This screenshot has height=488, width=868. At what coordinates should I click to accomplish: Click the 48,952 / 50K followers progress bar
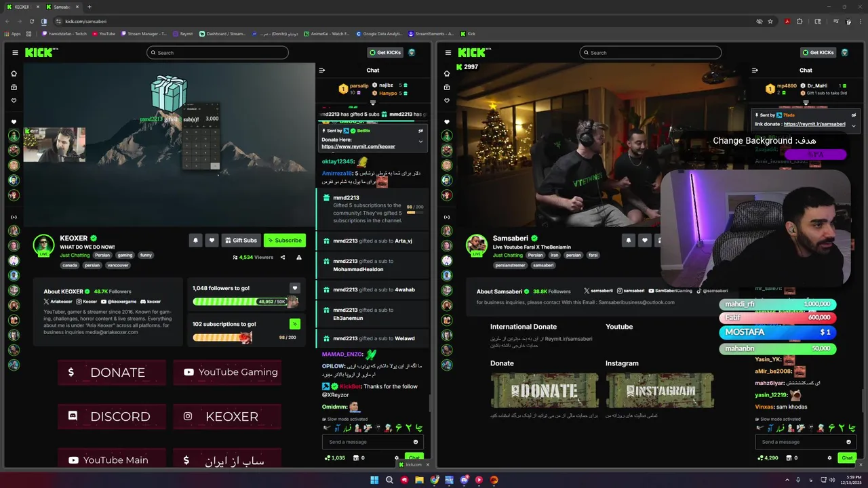245,302
